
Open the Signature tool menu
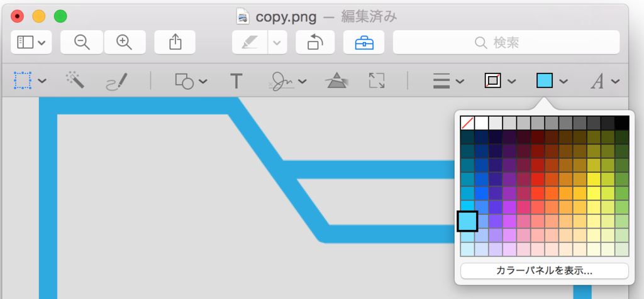click(287, 81)
